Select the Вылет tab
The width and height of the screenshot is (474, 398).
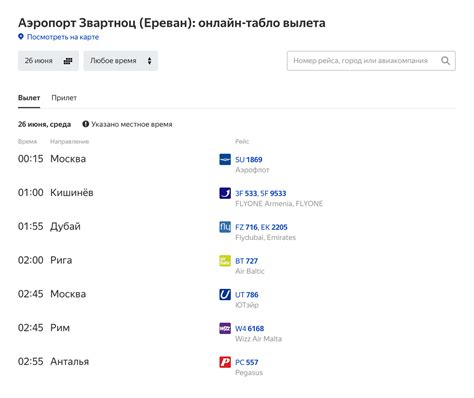click(x=29, y=98)
